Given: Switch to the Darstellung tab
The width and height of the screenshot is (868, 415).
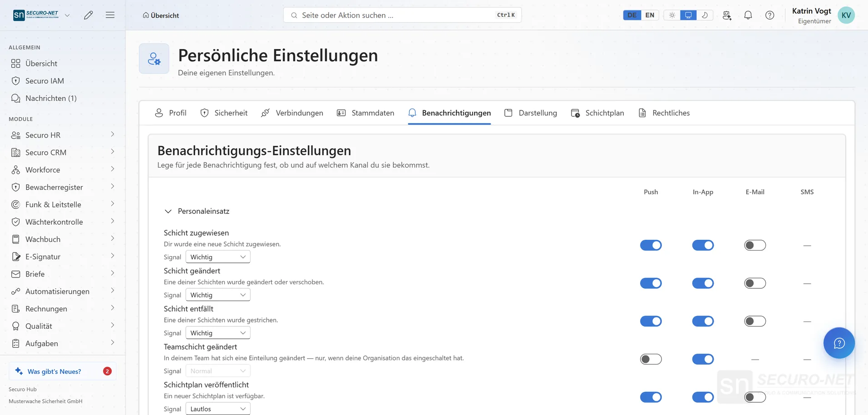Looking at the screenshot, I should (531, 113).
